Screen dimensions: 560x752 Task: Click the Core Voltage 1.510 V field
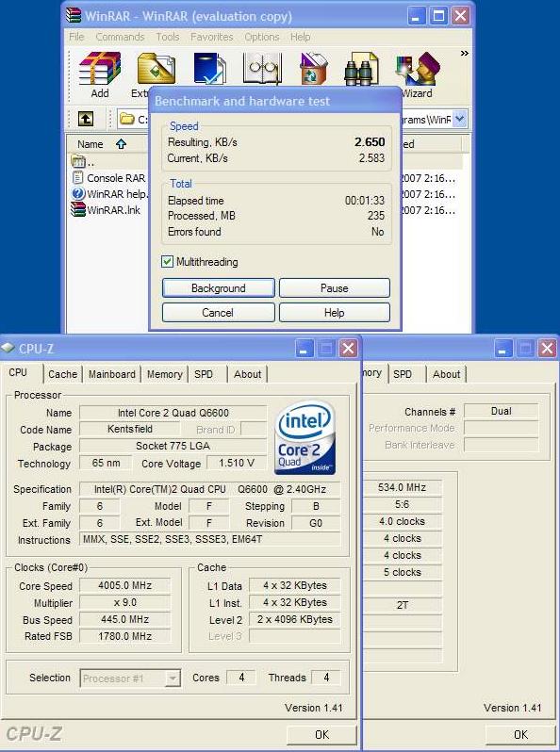[x=236, y=463]
